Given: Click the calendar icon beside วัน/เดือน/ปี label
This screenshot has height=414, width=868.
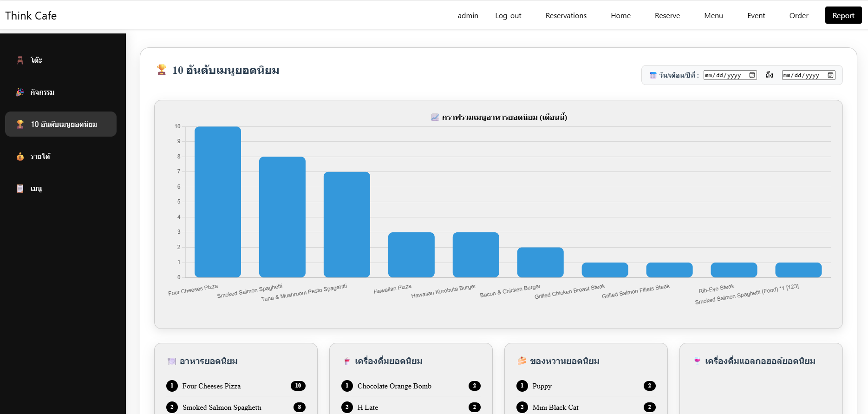Looking at the screenshot, I should [653, 75].
